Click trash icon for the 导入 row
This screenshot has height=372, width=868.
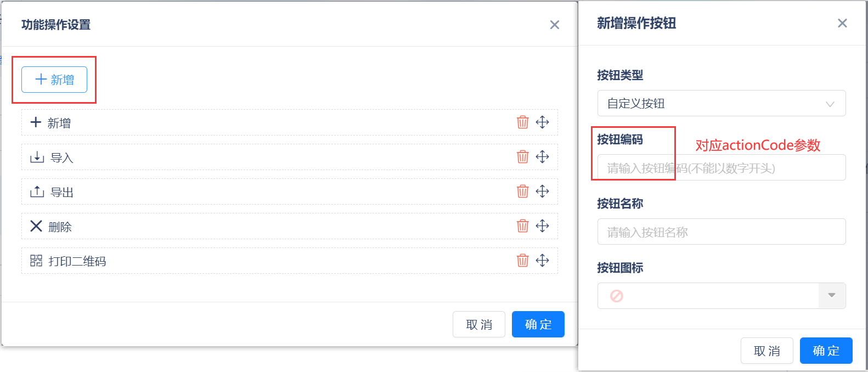coord(522,157)
